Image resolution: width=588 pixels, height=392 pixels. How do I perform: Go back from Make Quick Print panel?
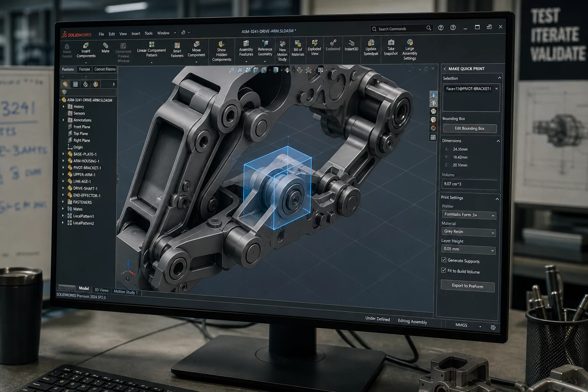445,69
